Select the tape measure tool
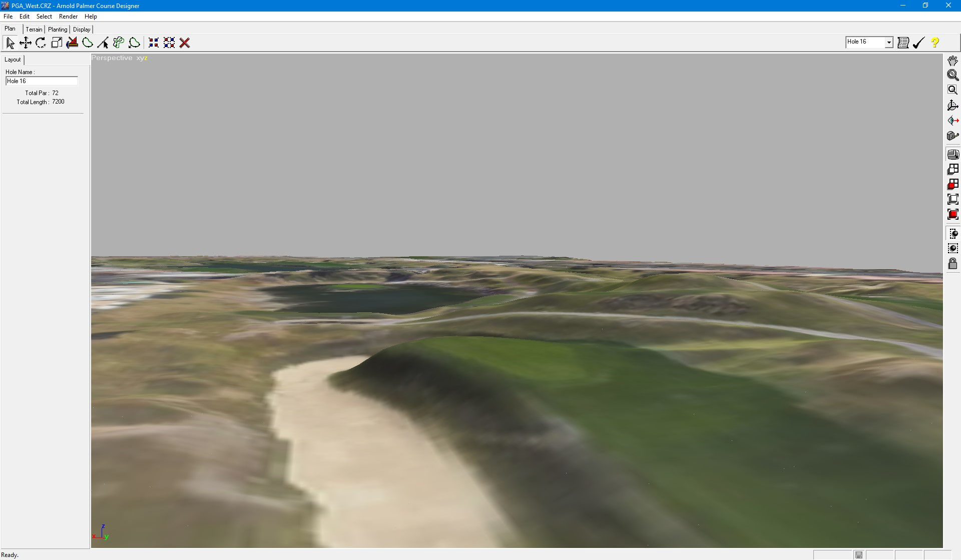This screenshot has width=961, height=560. point(953,135)
